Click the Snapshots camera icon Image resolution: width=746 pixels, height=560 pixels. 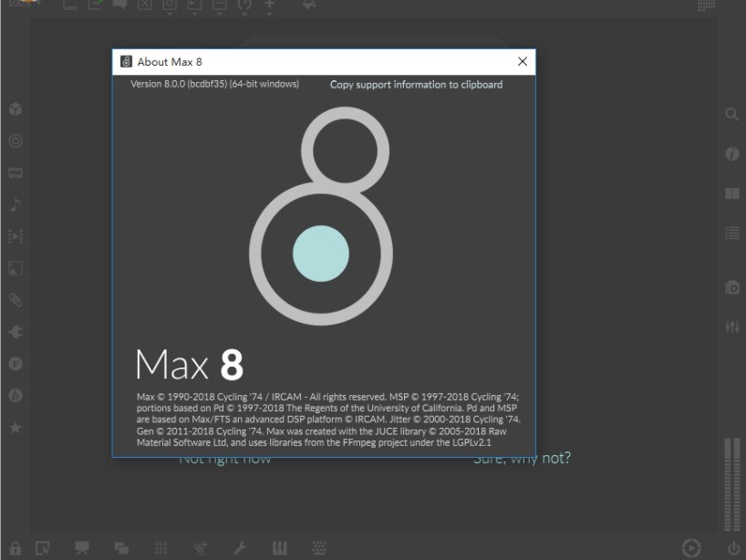pyautogui.click(x=731, y=287)
